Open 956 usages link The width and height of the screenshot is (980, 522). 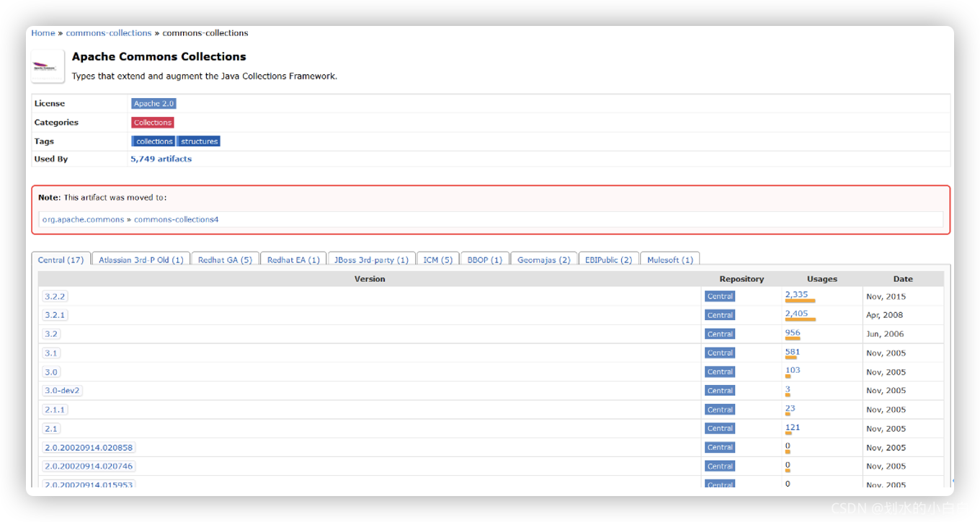point(793,332)
